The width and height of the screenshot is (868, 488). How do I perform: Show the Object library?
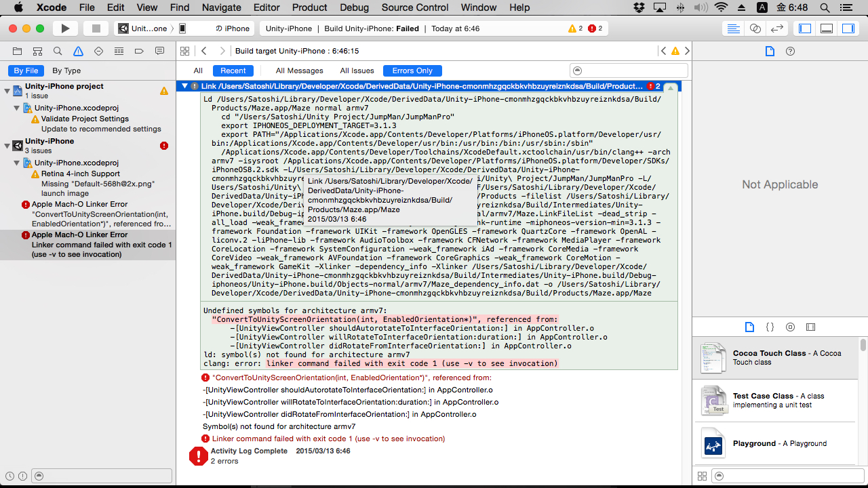pyautogui.click(x=790, y=327)
